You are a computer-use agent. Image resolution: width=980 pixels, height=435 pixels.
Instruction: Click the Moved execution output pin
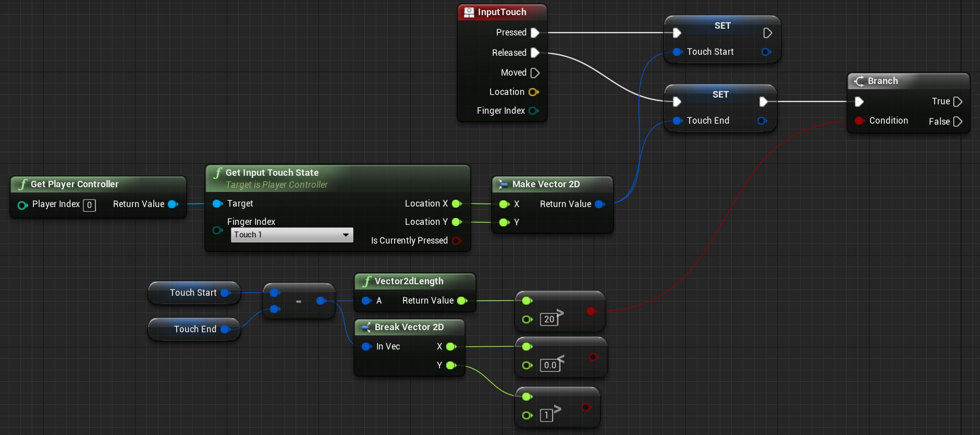(534, 73)
